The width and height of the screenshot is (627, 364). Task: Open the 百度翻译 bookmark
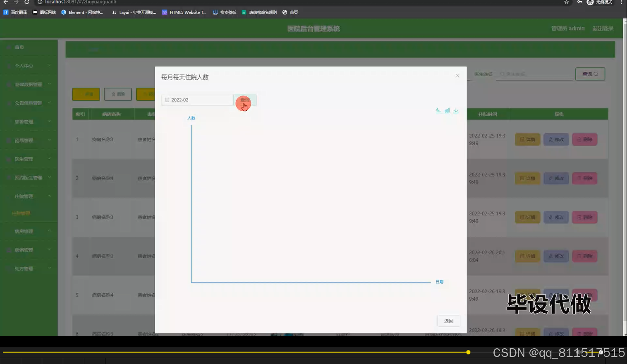(15, 12)
